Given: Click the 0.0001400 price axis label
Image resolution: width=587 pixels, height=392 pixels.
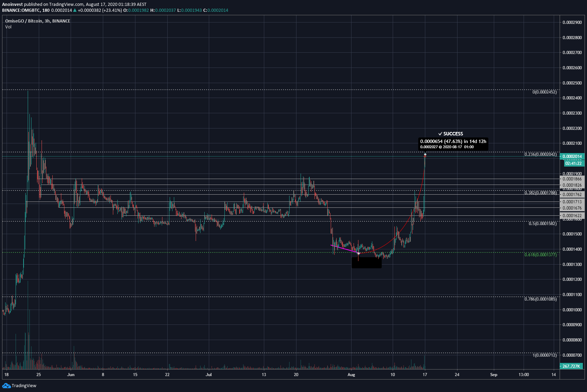Looking at the screenshot, I should click(572, 249).
